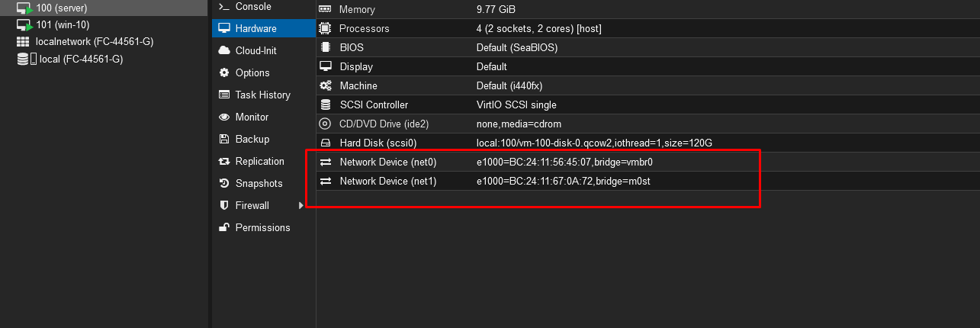Select VM 101 (win-10) in tree

point(63,25)
